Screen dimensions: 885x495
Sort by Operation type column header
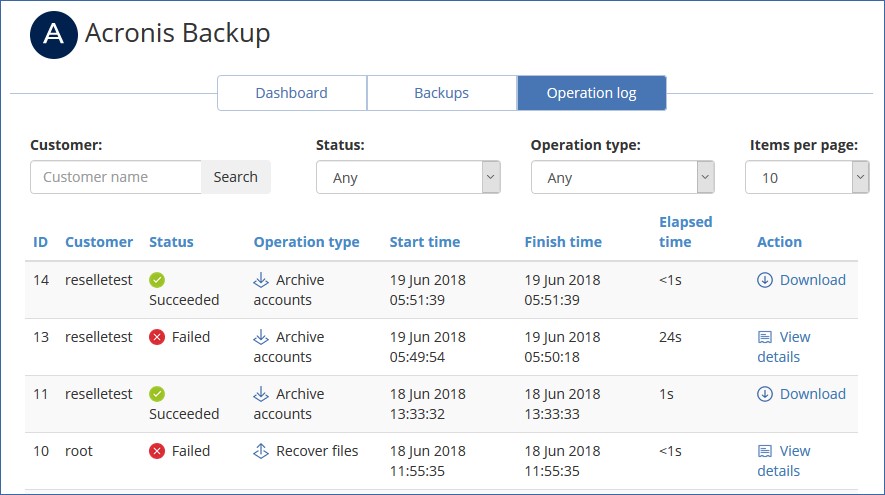pos(306,243)
